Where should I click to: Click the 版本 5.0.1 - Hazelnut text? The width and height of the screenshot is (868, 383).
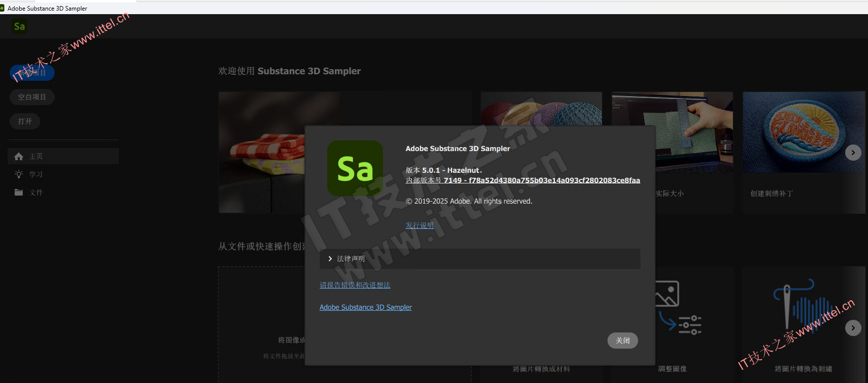pos(444,170)
